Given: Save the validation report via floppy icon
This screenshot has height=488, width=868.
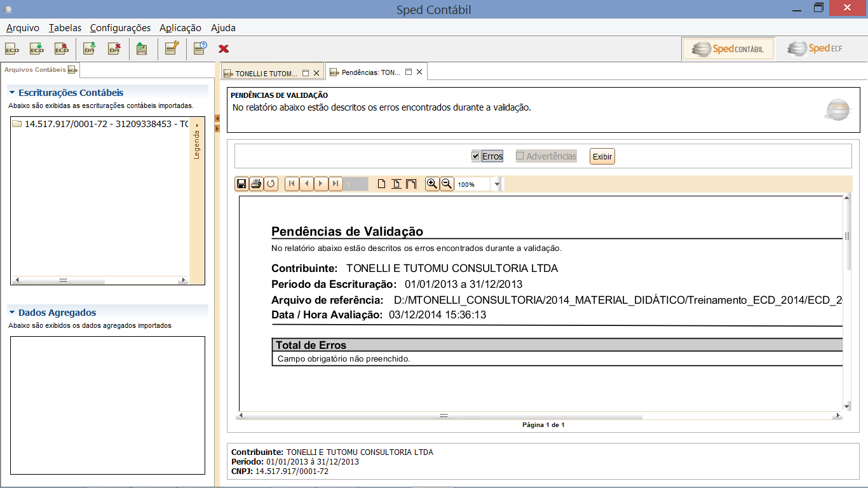Looking at the screenshot, I should pos(241,184).
